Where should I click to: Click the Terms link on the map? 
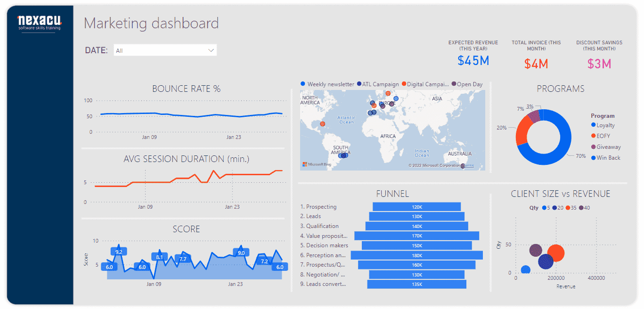[x=469, y=166]
